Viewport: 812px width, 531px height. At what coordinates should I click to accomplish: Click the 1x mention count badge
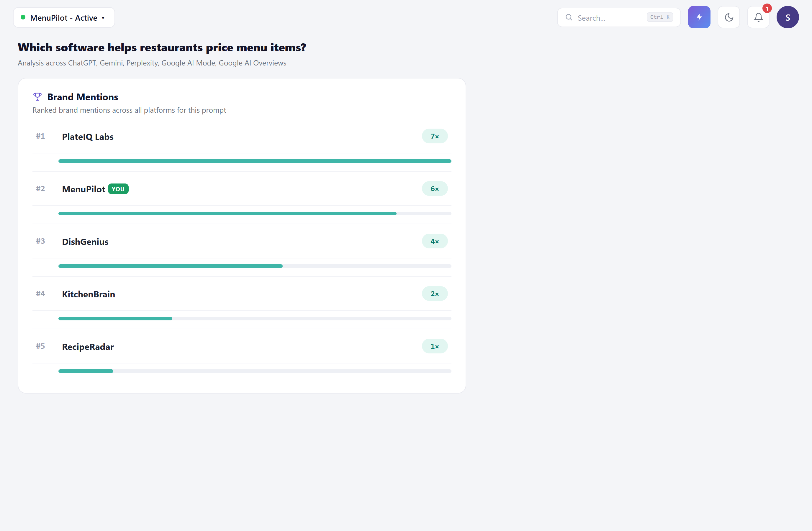tap(435, 346)
